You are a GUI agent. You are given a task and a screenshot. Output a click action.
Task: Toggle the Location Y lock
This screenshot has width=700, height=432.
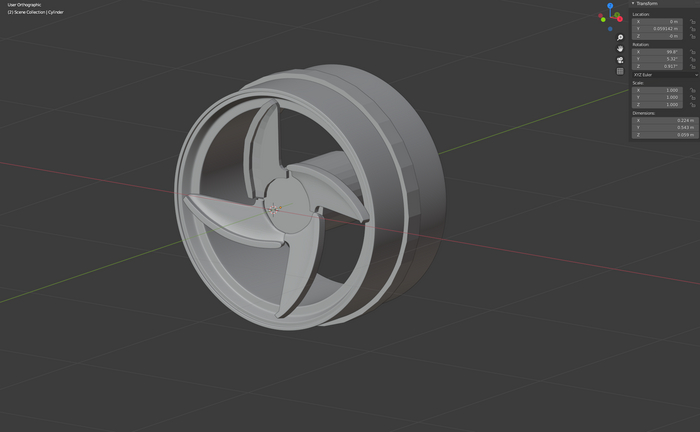(x=693, y=29)
